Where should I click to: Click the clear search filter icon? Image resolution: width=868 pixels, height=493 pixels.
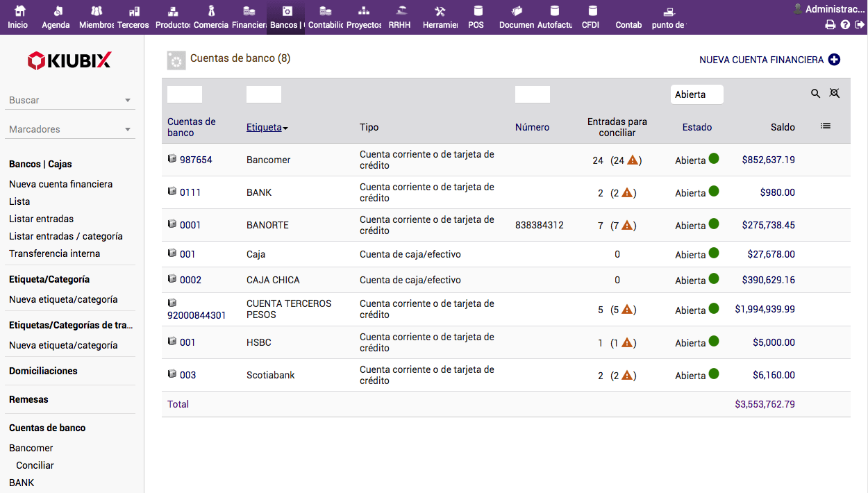click(835, 94)
